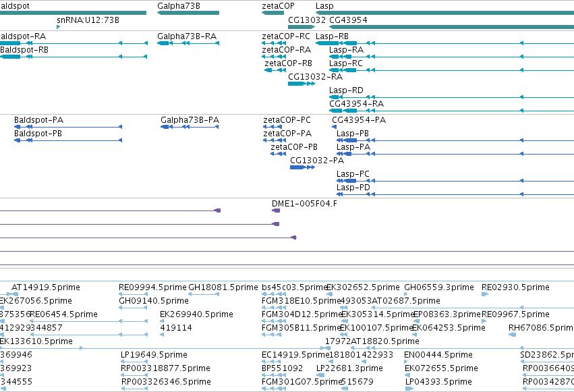This screenshot has height=392, width=574.
Task: Click the EK072655.5prime EST label
Action: [441, 369]
